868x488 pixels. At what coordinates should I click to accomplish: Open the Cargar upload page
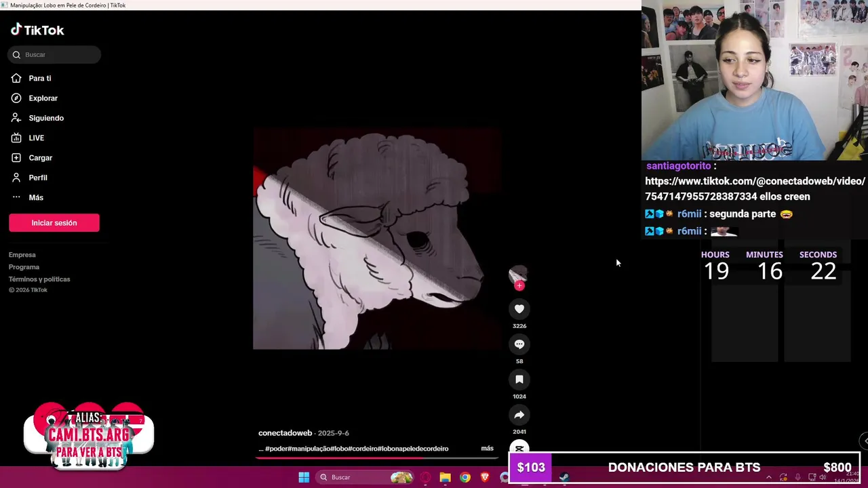(41, 158)
